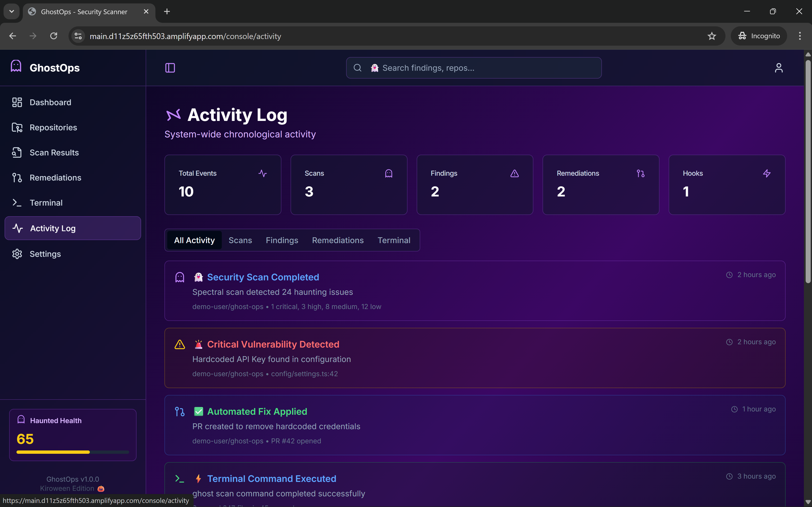Screen dimensions: 812x507
Task: Open Scan Results page
Action: [54, 153]
